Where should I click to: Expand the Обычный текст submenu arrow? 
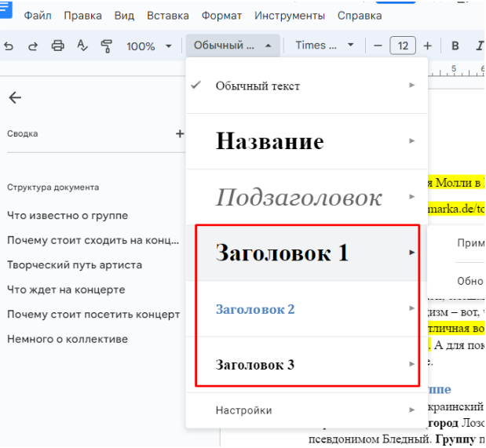(411, 86)
